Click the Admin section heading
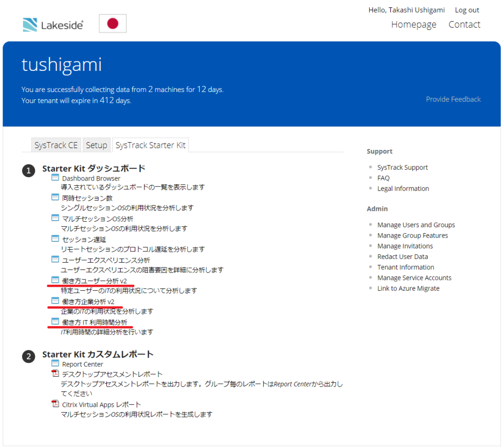 click(377, 209)
